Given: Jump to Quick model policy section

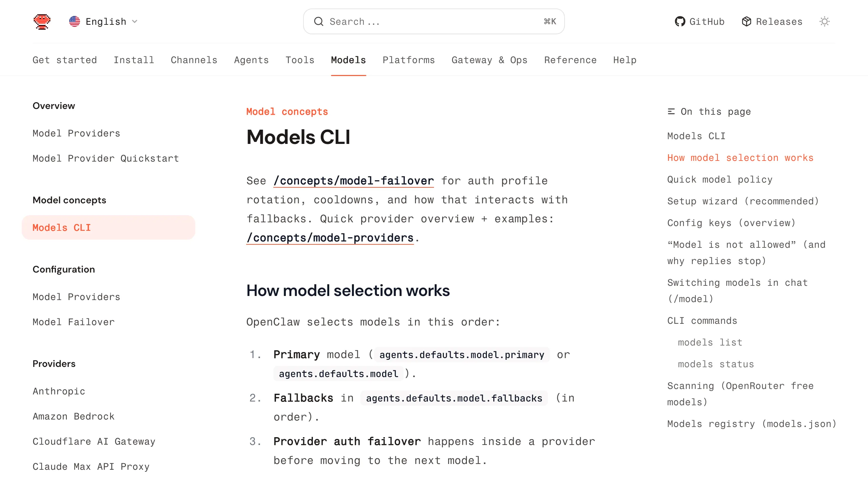Looking at the screenshot, I should tap(720, 180).
